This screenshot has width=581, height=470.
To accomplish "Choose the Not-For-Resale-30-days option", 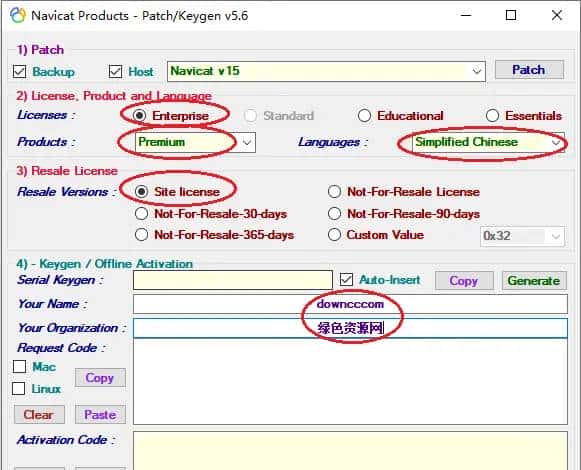I will pyautogui.click(x=141, y=214).
